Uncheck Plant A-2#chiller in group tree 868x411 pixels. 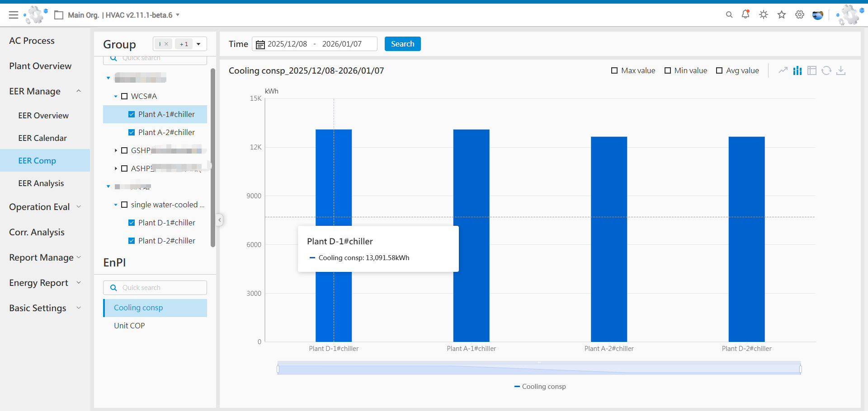point(132,132)
